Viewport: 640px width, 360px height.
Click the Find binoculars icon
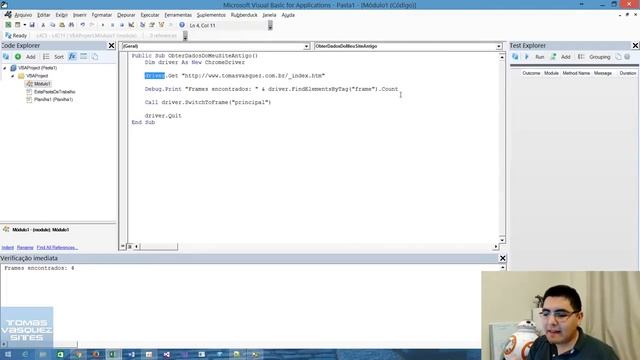click(x=71, y=25)
